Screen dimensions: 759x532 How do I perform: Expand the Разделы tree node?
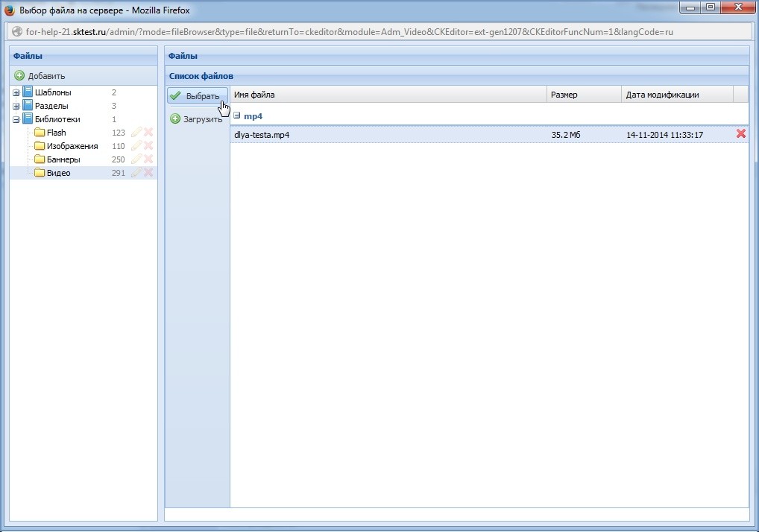tap(16, 107)
